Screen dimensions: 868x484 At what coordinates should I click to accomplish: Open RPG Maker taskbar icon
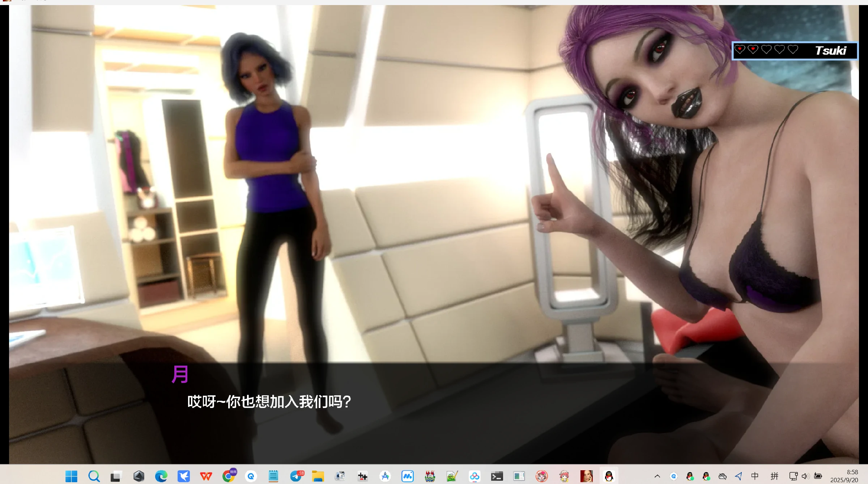tap(430, 476)
